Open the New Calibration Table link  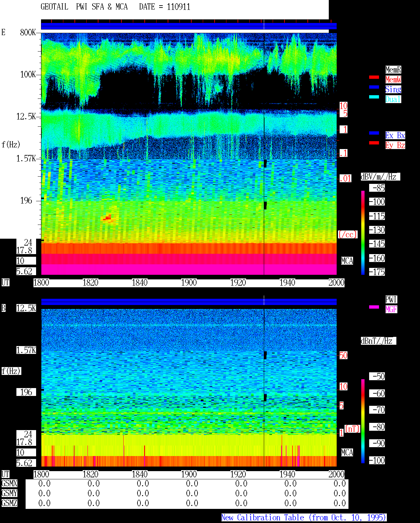[x=304, y=518]
